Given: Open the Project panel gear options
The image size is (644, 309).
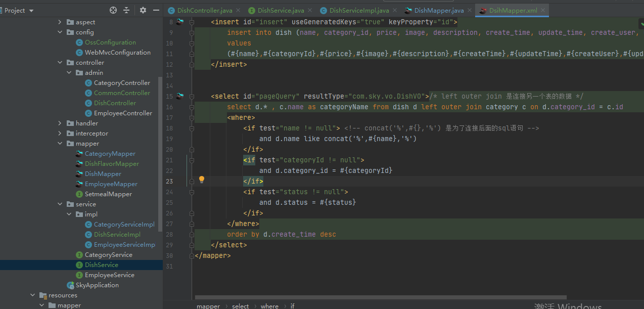Looking at the screenshot, I should 143,10.
